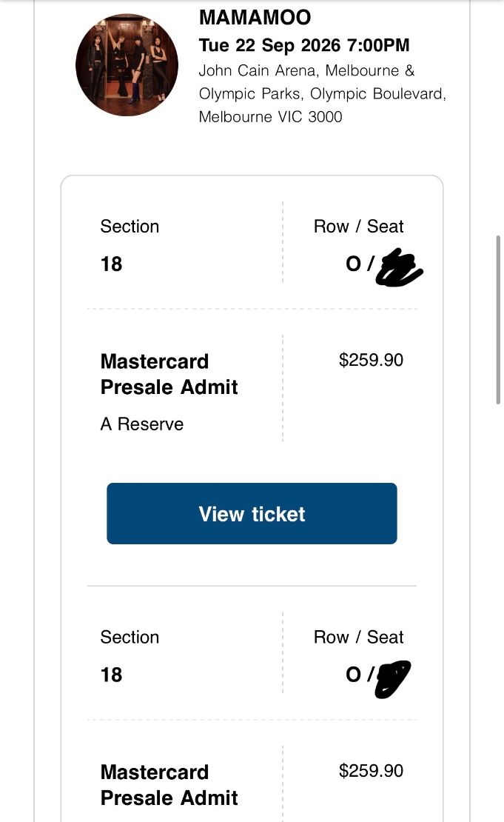The height and width of the screenshot is (822, 504).
Task: Click the A Reserve text
Action: tap(142, 424)
